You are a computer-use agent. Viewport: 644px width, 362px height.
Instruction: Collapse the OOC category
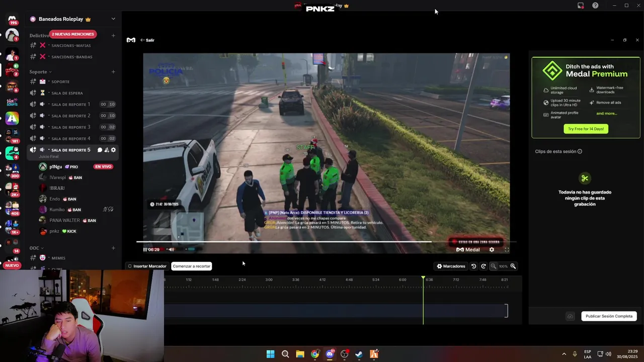pos(36,248)
